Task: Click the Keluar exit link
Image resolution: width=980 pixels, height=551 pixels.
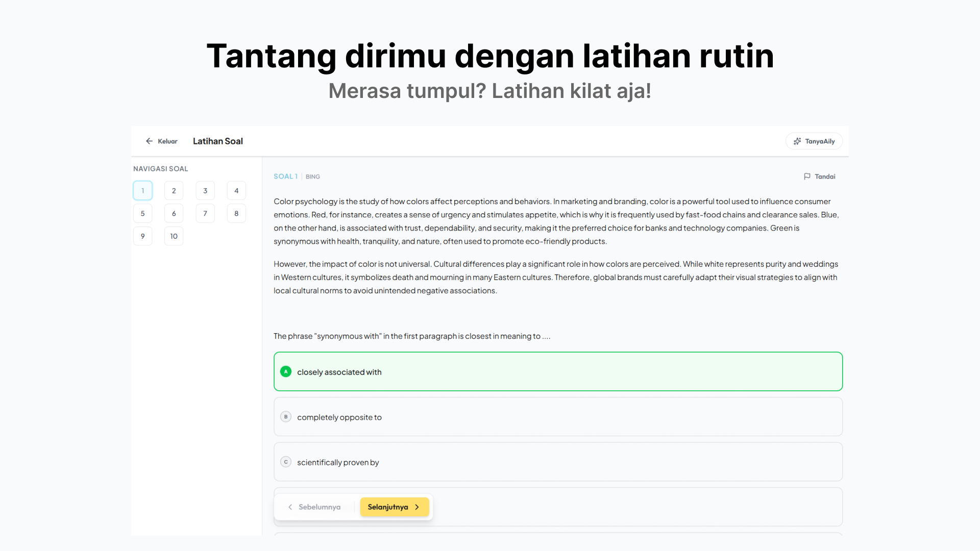Action: click(x=167, y=141)
